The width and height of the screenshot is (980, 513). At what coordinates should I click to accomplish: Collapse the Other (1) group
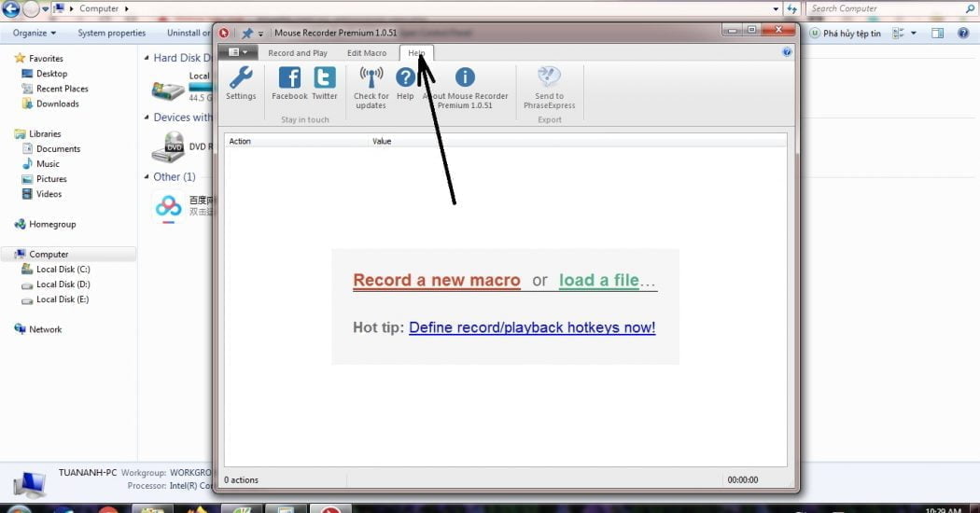tap(147, 177)
